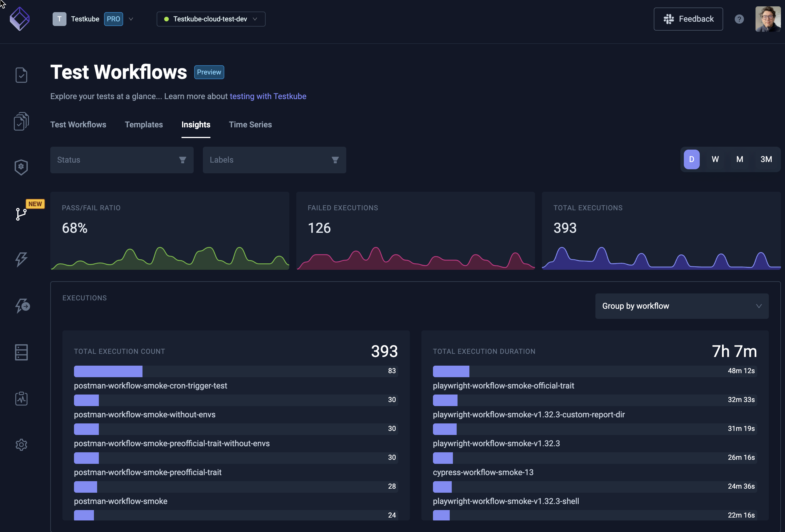This screenshot has width=785, height=532.
Task: Open the Test Suites sidebar icon
Action: tap(21, 121)
